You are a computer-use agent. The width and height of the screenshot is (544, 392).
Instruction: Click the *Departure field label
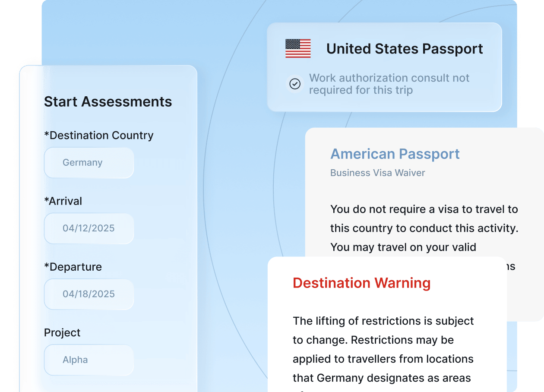(x=73, y=267)
